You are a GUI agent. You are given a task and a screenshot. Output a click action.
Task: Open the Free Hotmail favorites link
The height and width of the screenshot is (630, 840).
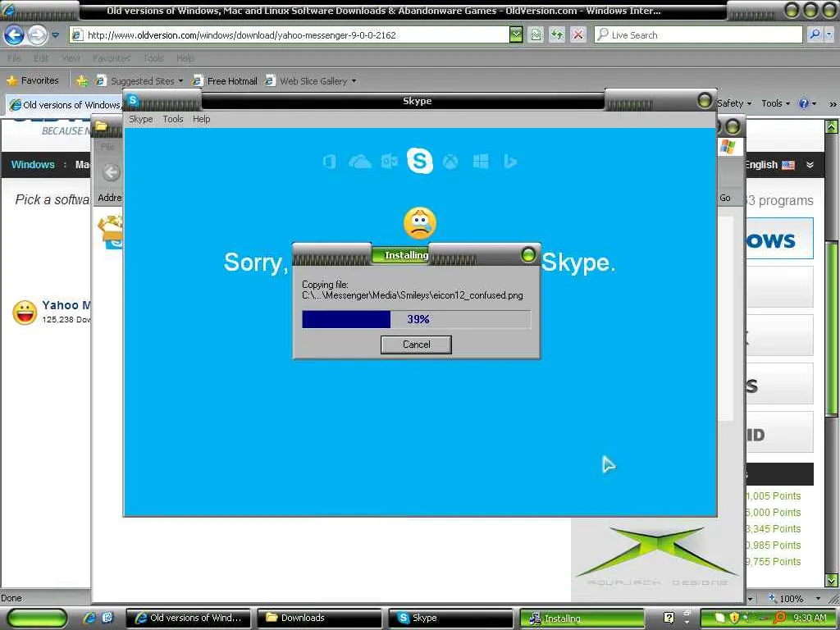point(225,81)
